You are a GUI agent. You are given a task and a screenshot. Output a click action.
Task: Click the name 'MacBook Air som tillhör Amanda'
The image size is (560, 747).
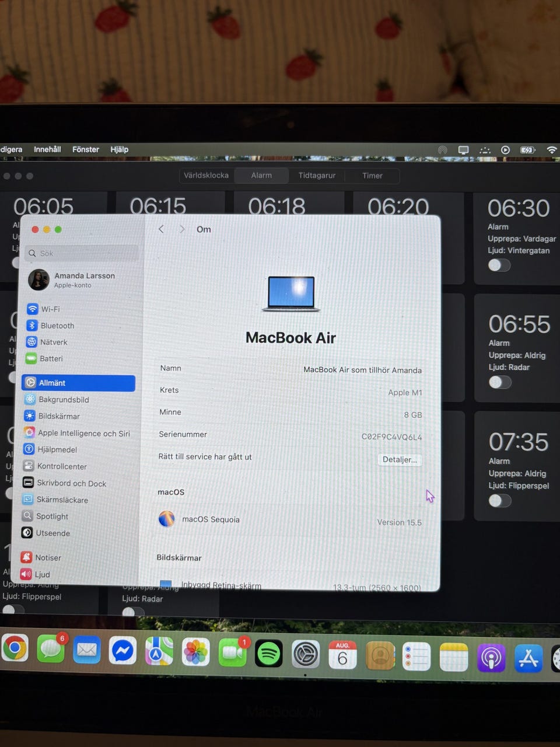pos(362,370)
